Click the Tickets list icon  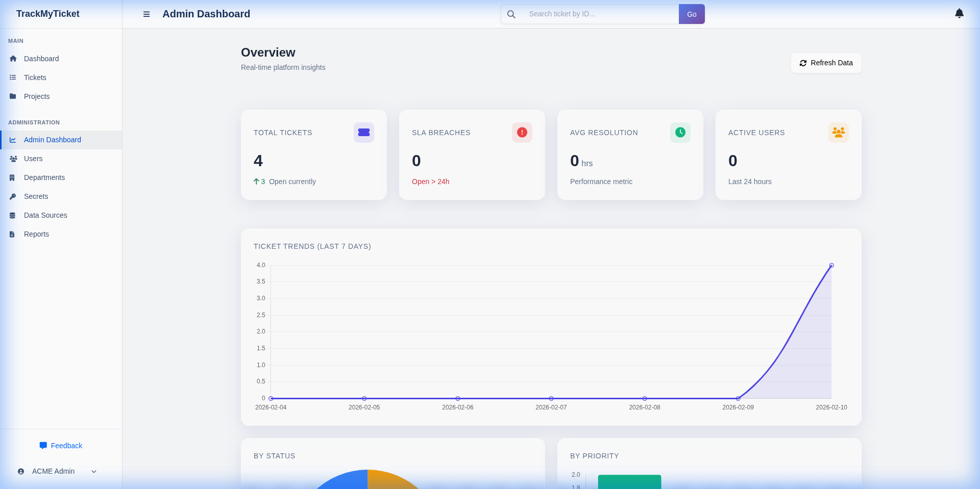click(x=13, y=78)
